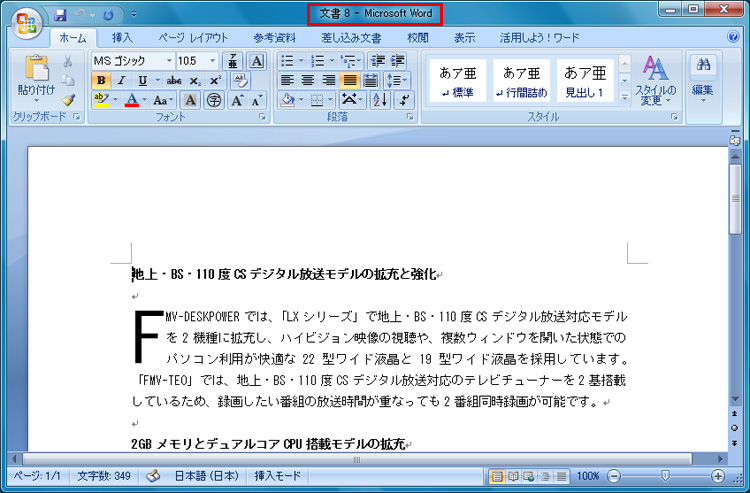This screenshot has width=750, height=493.
Task: Open Word Help question mark
Action: [x=733, y=37]
